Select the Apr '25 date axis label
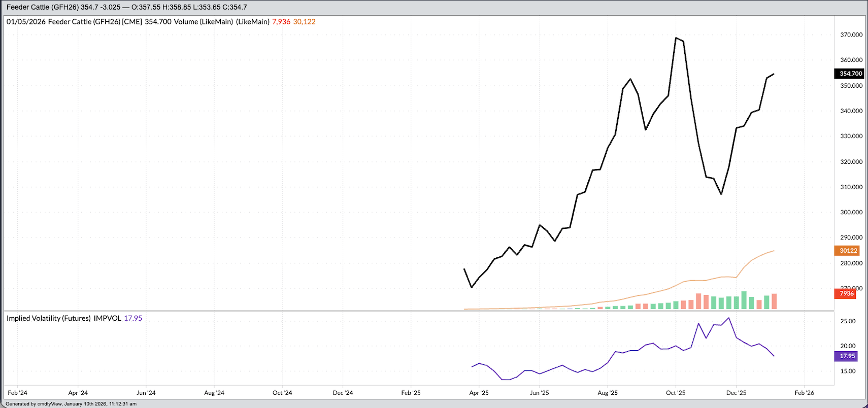This screenshot has height=408, width=868. (x=479, y=393)
